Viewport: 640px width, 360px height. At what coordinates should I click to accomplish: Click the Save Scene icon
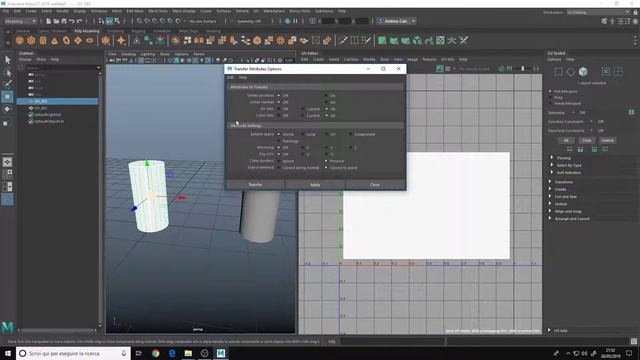pyautogui.click(x=64, y=21)
